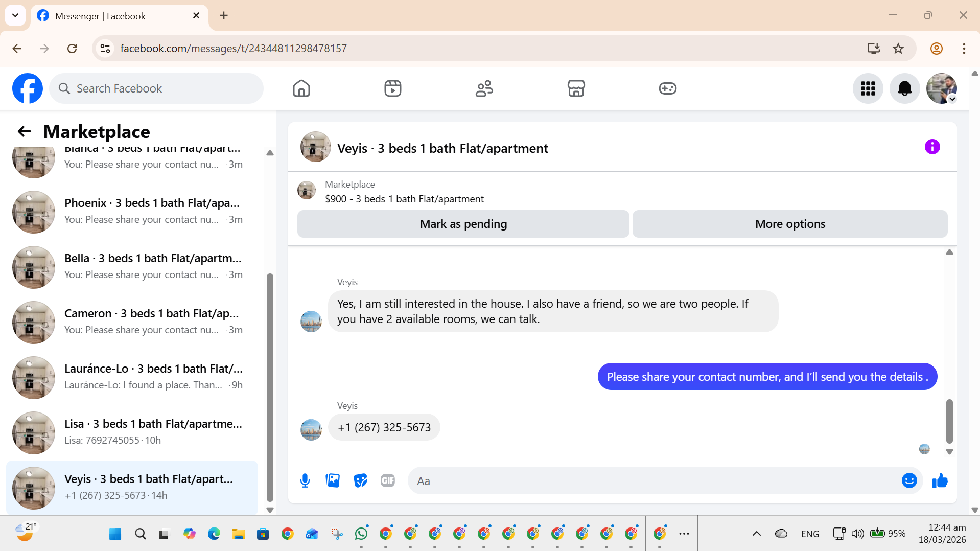Click the install app icon in address bar

(x=874, y=49)
